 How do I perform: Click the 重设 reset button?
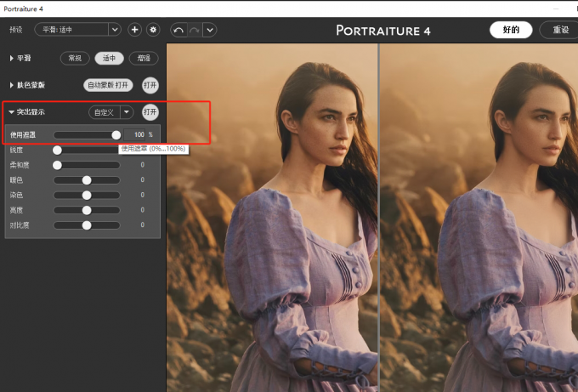click(x=560, y=30)
